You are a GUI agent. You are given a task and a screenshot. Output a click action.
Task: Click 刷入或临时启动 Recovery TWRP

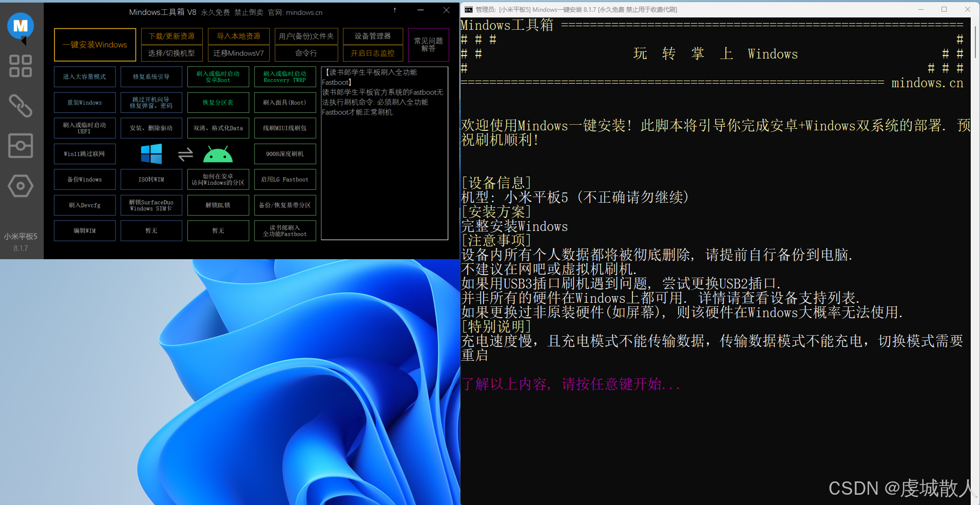[285, 77]
